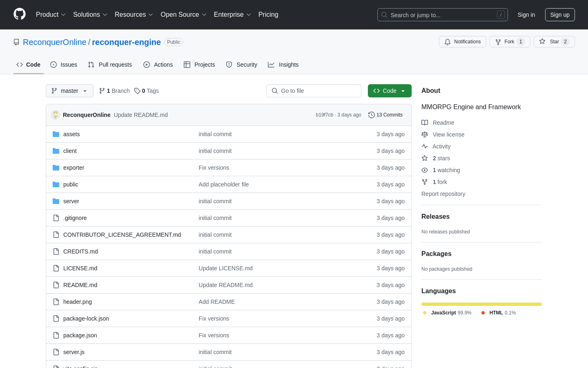
Task: Expand the Solutions menu
Action: pyautogui.click(x=90, y=15)
